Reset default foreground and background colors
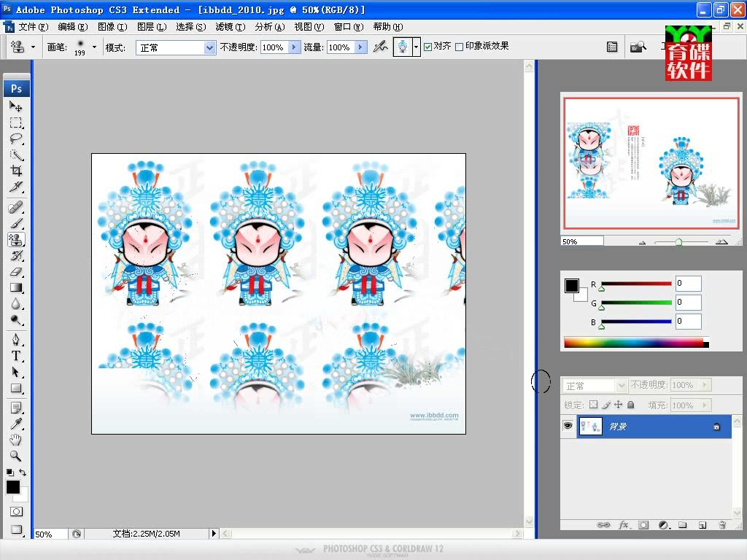The image size is (747, 560). click(x=9, y=472)
